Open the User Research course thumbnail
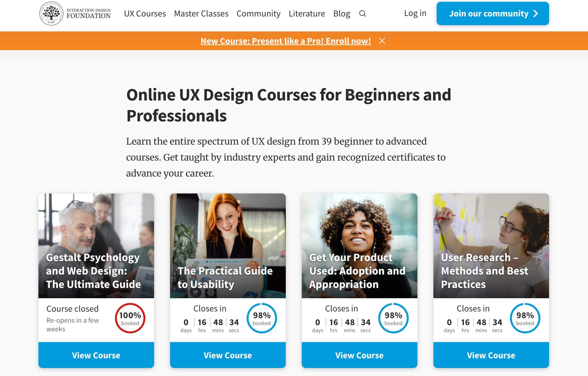This screenshot has height=376, width=588. coord(491,246)
